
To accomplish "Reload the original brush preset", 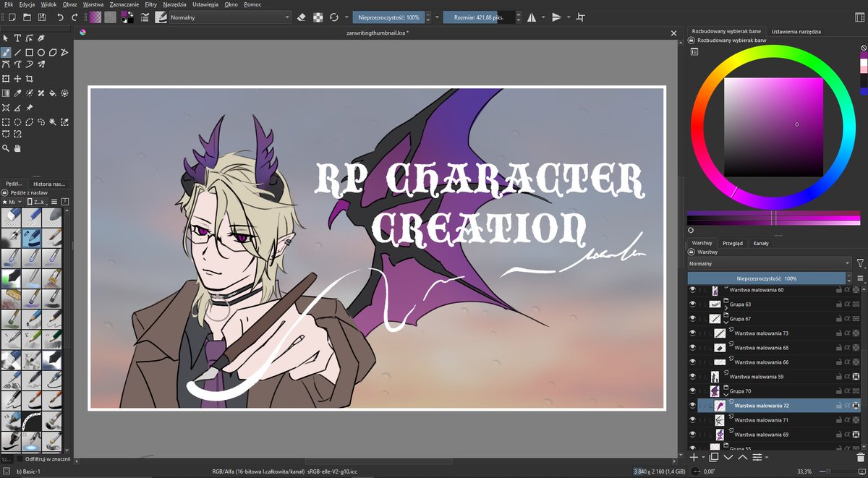I will [334, 17].
